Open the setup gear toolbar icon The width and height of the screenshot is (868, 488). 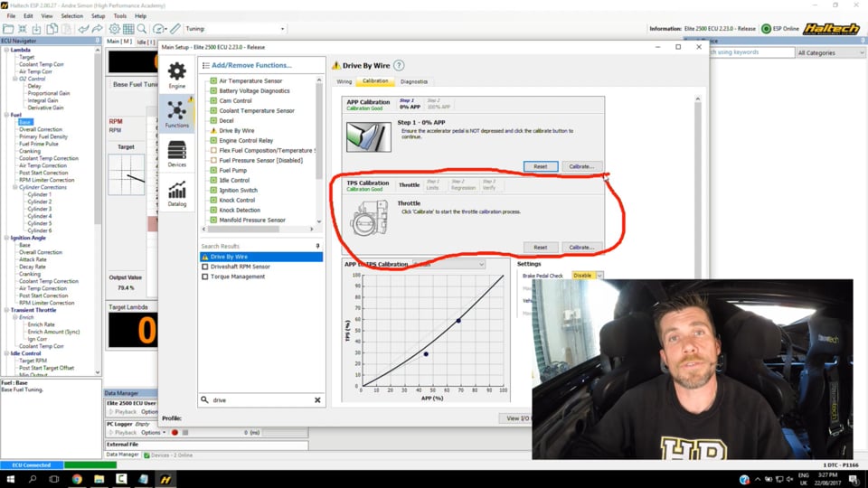point(114,29)
